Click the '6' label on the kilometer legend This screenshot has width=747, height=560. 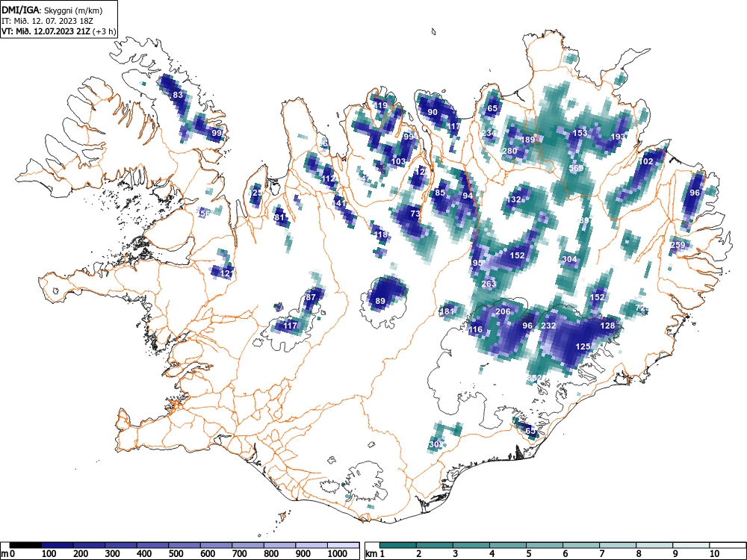tap(565, 554)
